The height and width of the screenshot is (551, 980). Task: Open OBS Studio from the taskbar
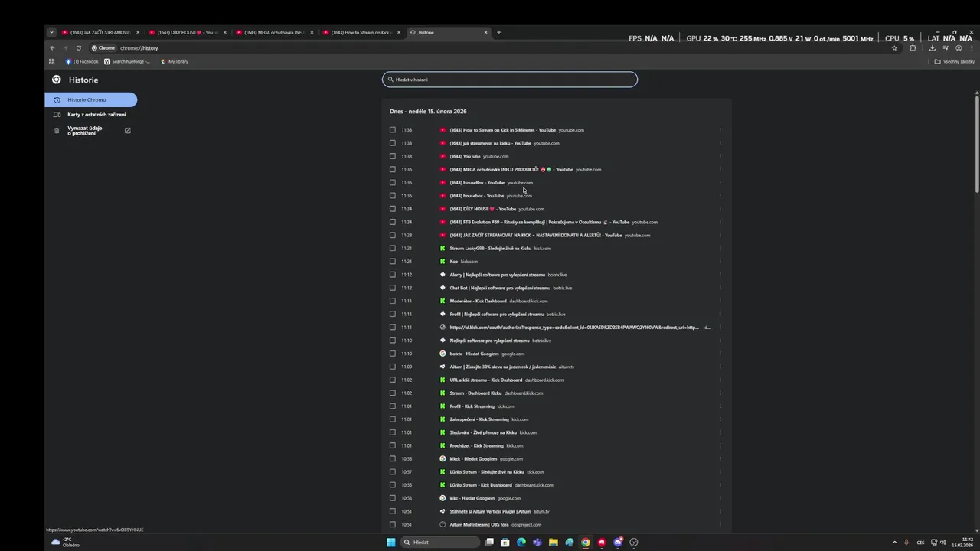coord(634,542)
